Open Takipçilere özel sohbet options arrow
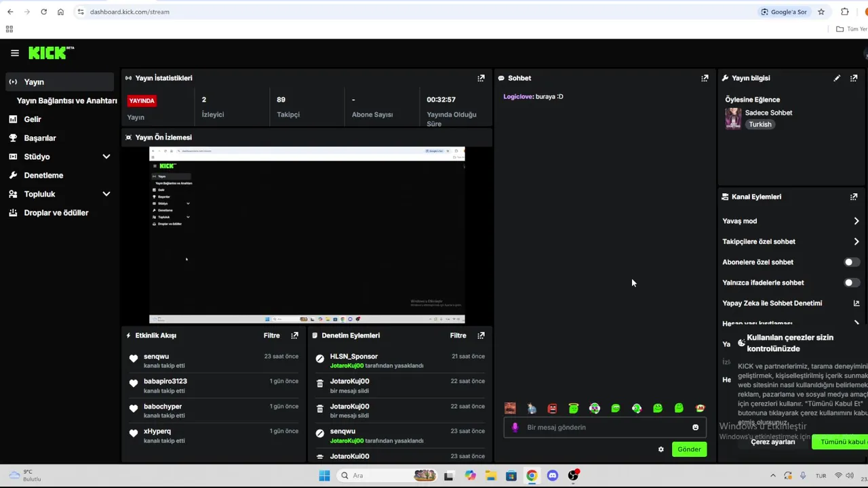 [856, 241]
